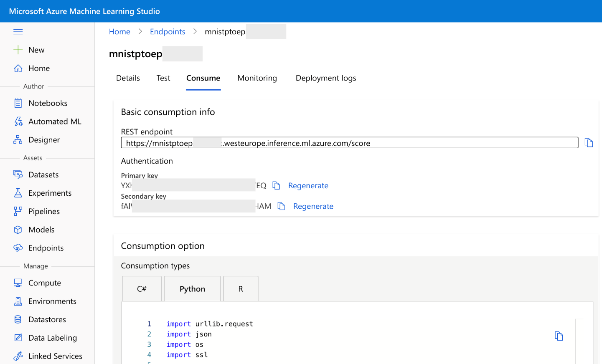602x364 pixels.
Task: Click the Home house icon in sidebar
Action: point(18,68)
